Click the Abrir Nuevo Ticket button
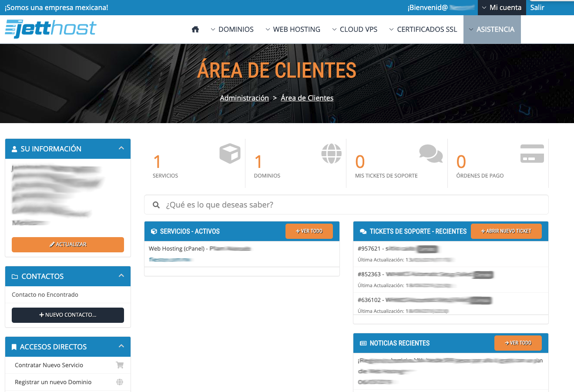Screen dimensions: 574x392 (506, 231)
